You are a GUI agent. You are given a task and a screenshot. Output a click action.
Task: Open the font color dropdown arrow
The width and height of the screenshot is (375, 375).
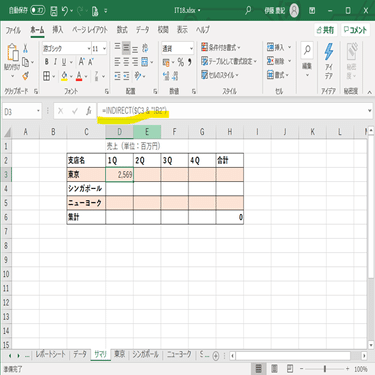(x=86, y=77)
